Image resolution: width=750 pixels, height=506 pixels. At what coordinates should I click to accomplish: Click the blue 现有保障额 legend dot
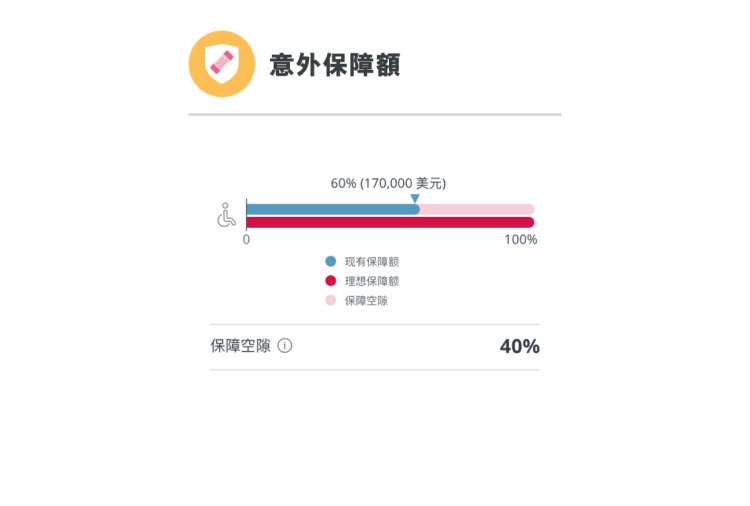tap(331, 261)
